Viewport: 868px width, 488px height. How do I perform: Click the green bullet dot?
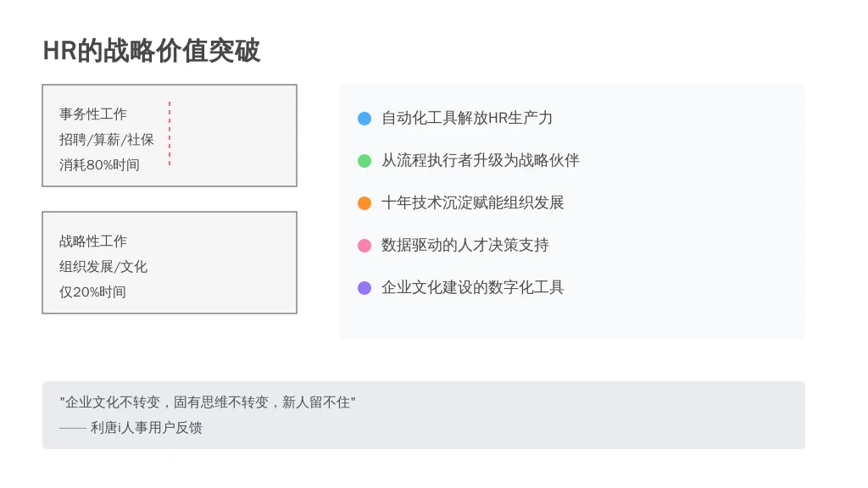pos(364,161)
